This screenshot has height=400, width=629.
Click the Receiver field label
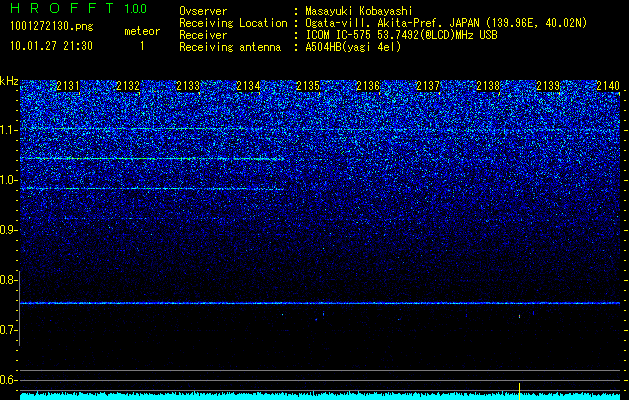coord(203,35)
